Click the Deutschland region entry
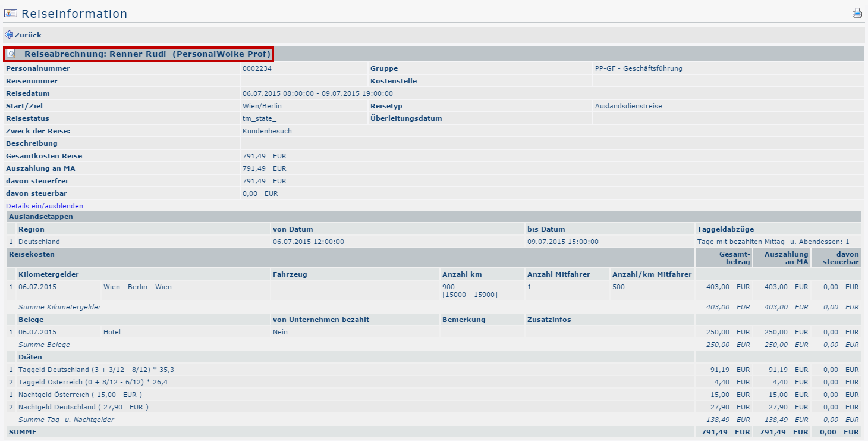868x441 pixels. tap(39, 242)
